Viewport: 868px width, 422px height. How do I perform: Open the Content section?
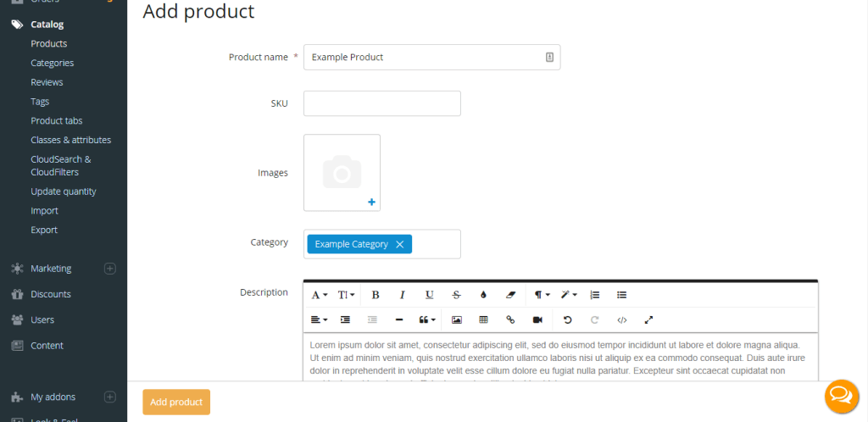point(47,346)
